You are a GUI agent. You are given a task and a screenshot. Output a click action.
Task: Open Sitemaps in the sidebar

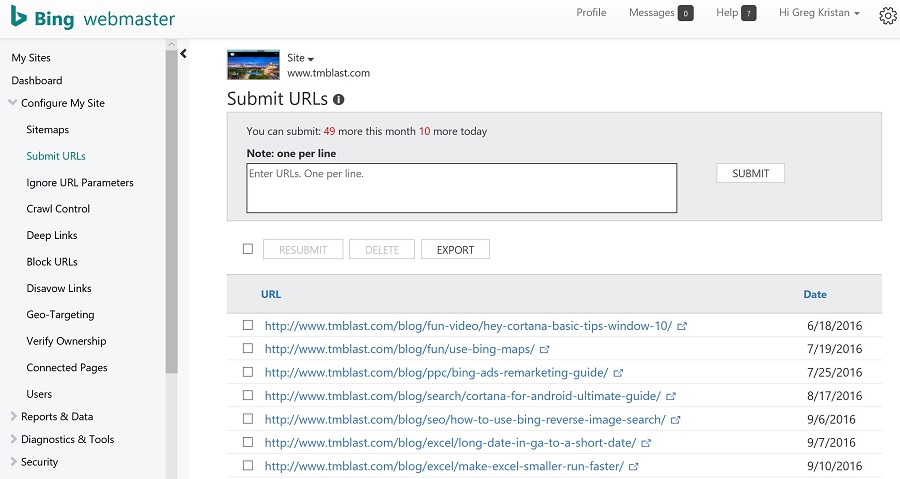(48, 130)
